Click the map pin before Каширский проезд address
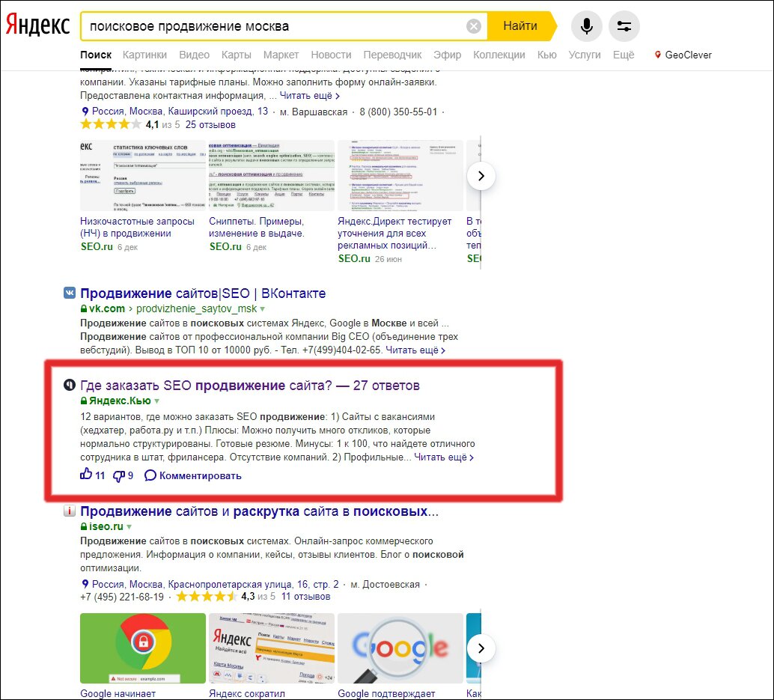The height and width of the screenshot is (700, 774). pyautogui.click(x=85, y=112)
